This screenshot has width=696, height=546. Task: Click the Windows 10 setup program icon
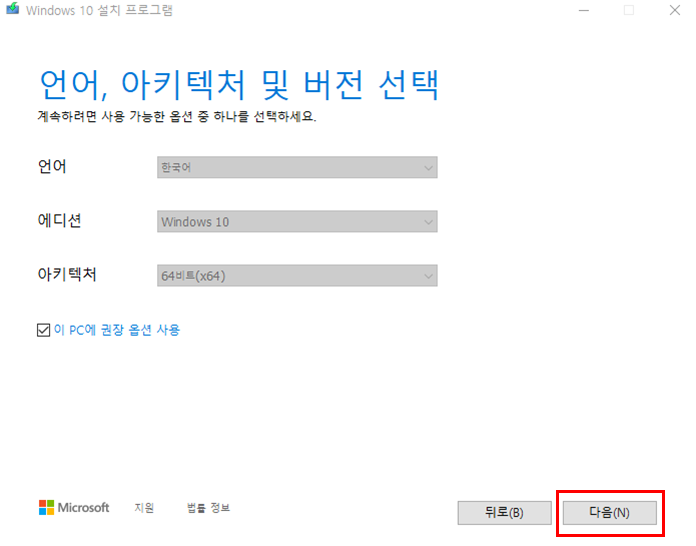[x=12, y=9]
